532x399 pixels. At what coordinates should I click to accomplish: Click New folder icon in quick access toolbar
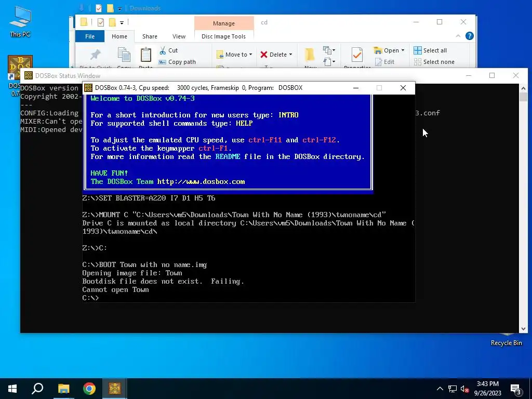click(112, 22)
